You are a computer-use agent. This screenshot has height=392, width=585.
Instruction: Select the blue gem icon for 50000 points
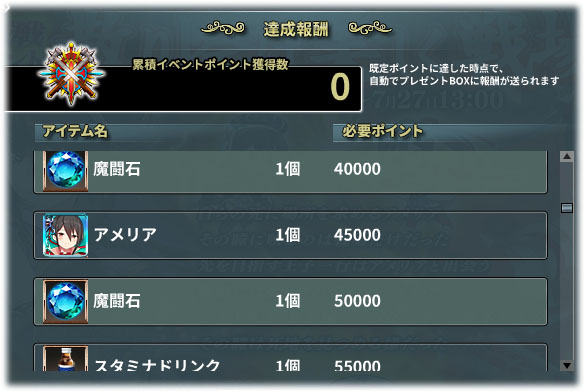pyautogui.click(x=65, y=301)
